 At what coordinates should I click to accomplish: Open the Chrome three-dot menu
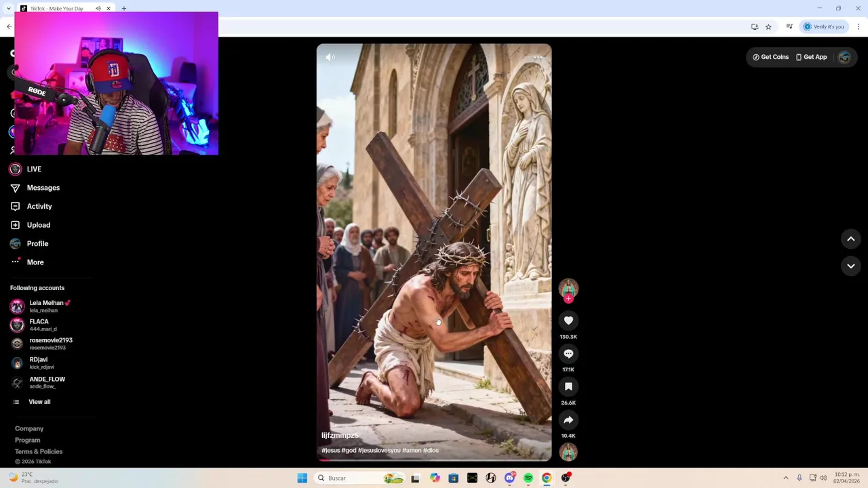click(x=859, y=26)
